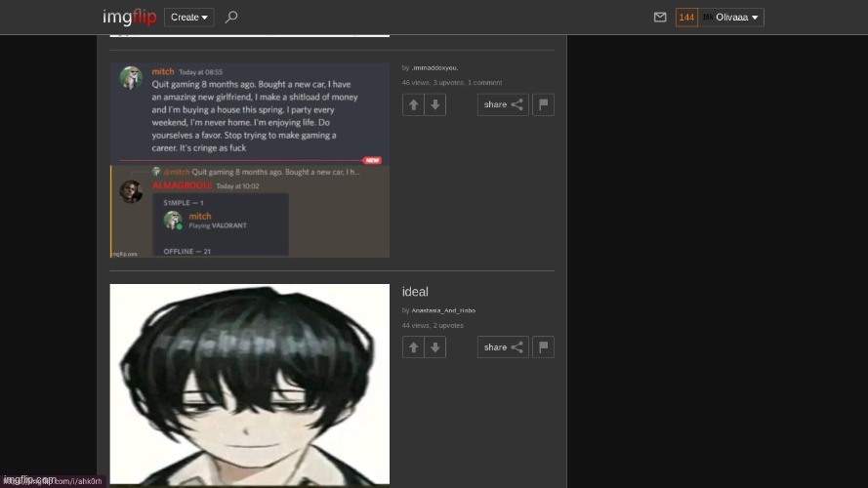Open the "ideal" post title
The height and width of the screenshot is (488, 868).
[x=415, y=292]
